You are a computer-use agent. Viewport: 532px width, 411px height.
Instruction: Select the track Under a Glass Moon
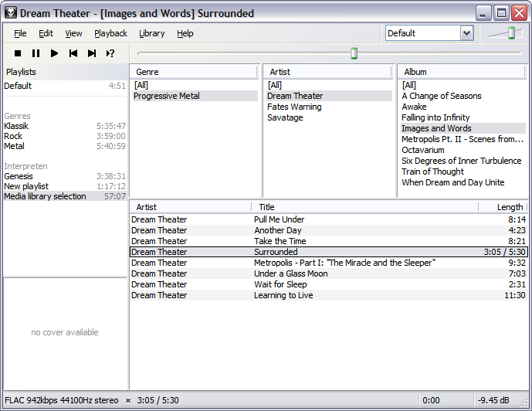click(328, 274)
